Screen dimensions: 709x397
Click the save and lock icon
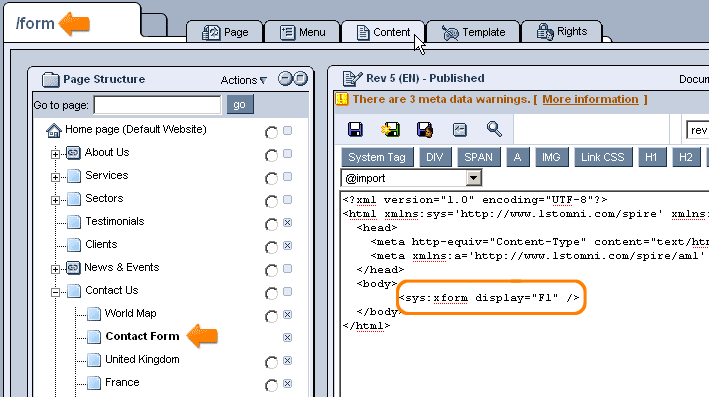click(x=425, y=129)
